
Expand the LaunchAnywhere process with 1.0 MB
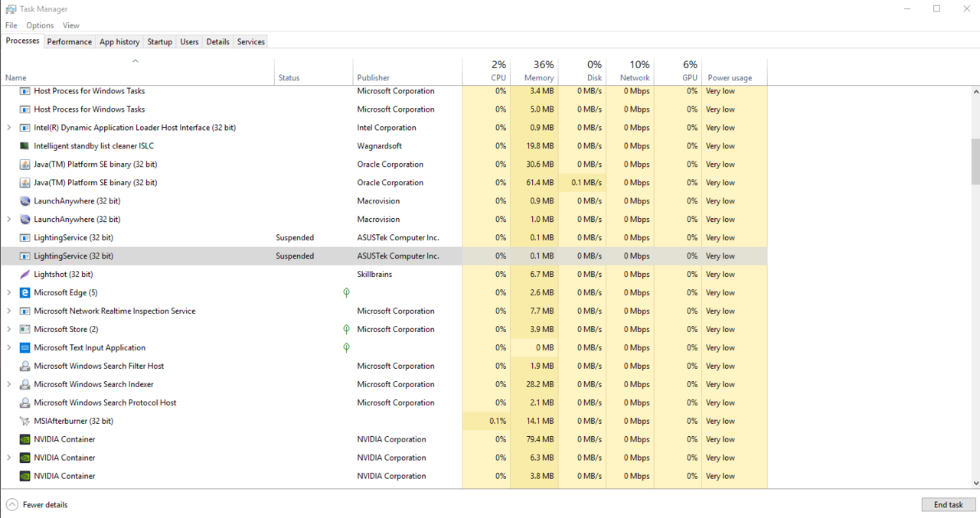tap(8, 220)
